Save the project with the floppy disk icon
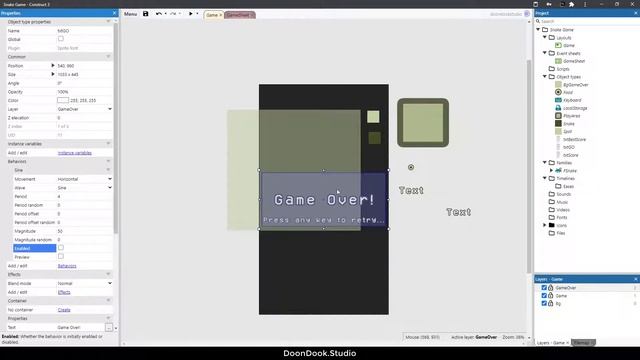Image resolution: width=640 pixels, height=360 pixels. (145, 14)
